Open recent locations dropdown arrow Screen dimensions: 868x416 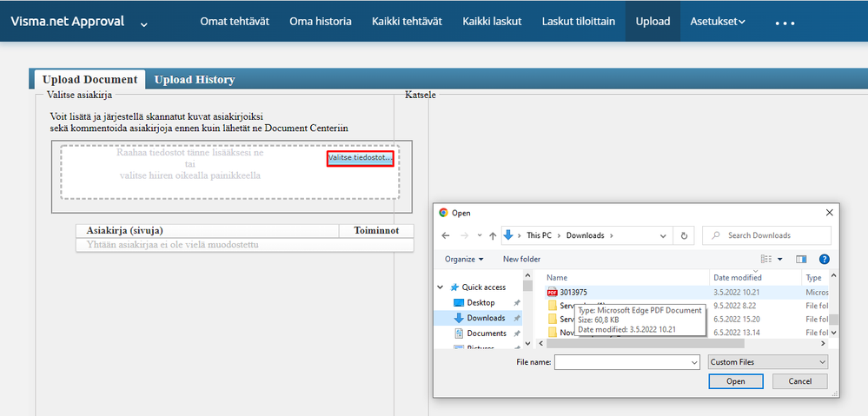(x=479, y=235)
